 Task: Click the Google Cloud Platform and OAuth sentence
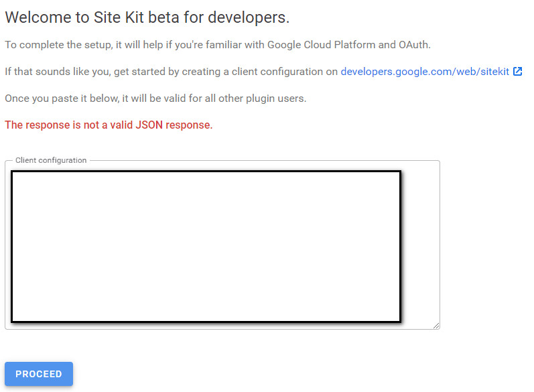coord(218,45)
